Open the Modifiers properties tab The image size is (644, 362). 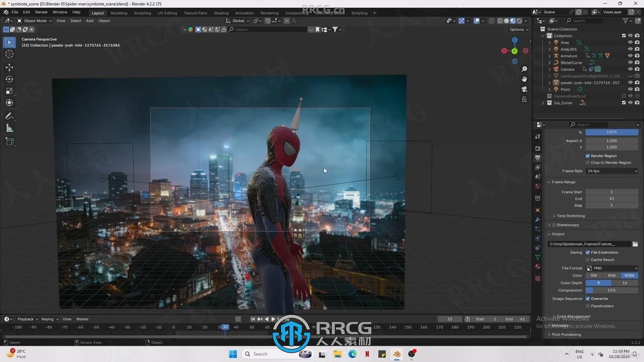537,220
